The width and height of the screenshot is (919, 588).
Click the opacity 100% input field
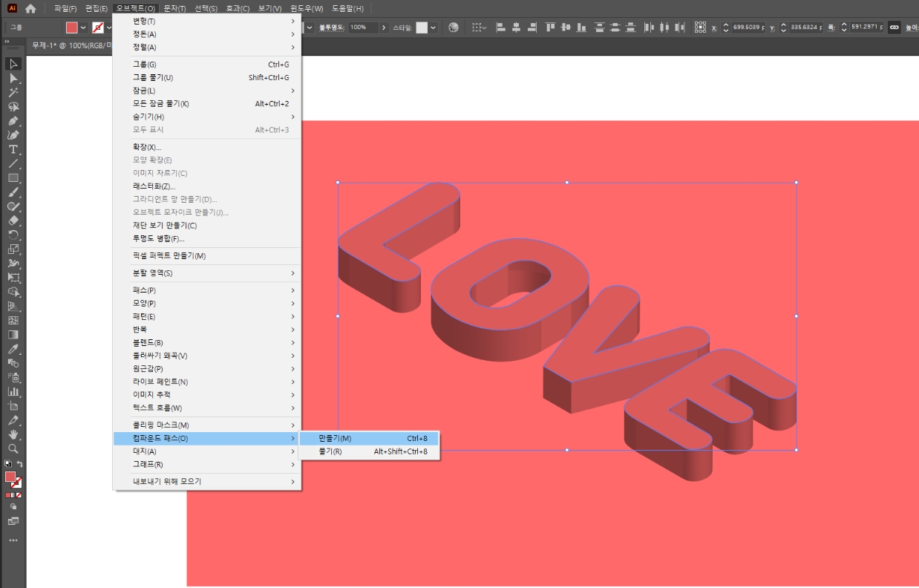[x=362, y=27]
